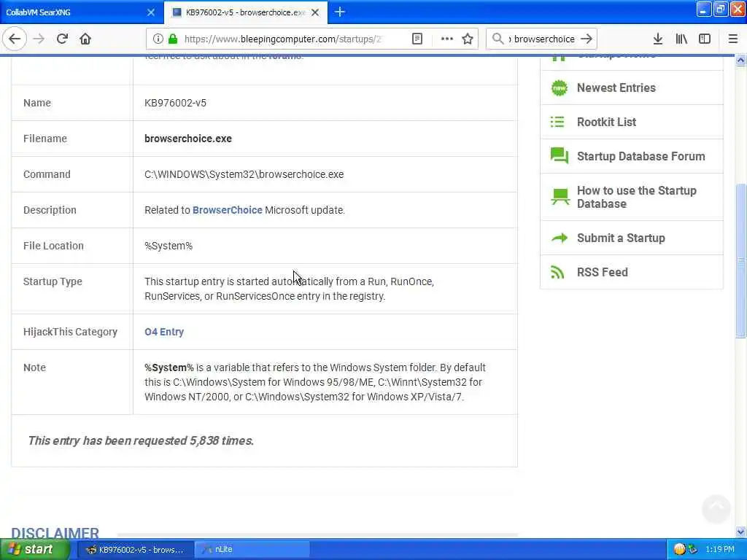Image resolution: width=747 pixels, height=560 pixels.
Task: Open the downloads panel
Action: 658,39
